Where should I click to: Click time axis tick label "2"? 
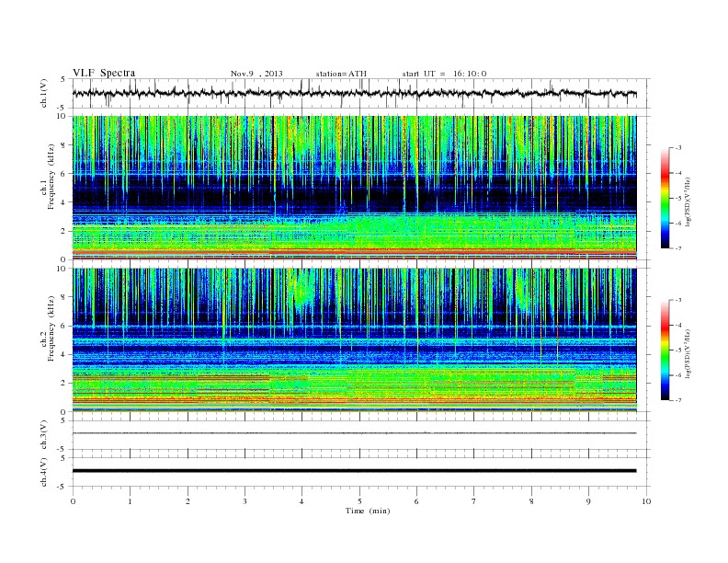(x=188, y=501)
